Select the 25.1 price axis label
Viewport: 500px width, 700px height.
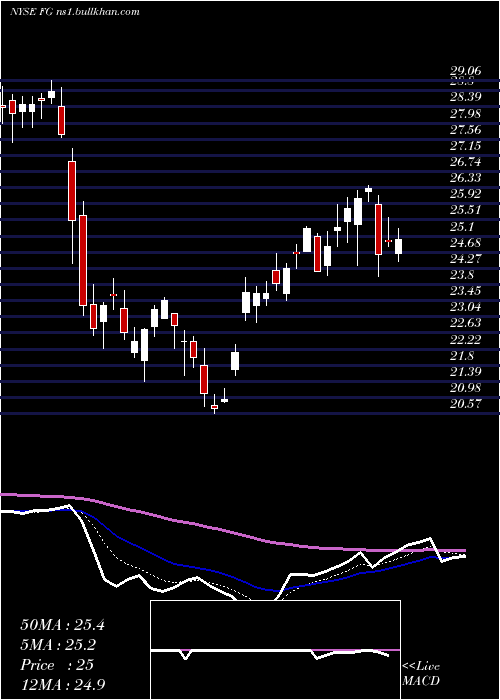point(462,227)
